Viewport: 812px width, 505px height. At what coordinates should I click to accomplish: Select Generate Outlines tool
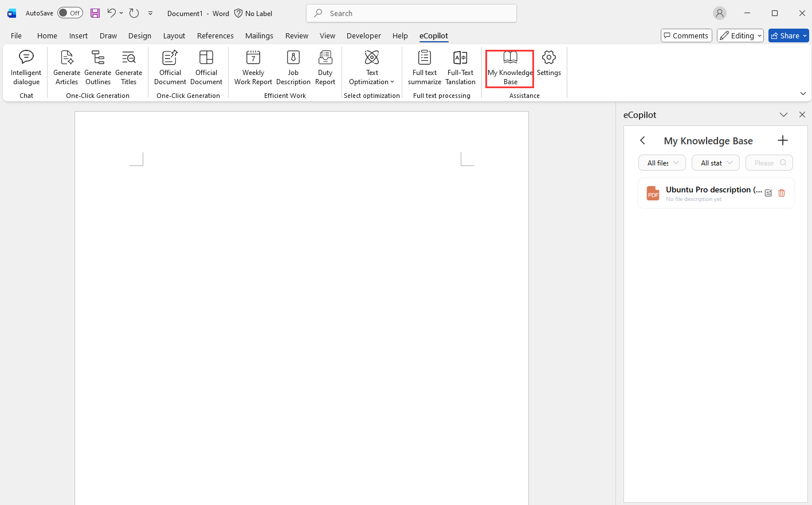click(98, 68)
